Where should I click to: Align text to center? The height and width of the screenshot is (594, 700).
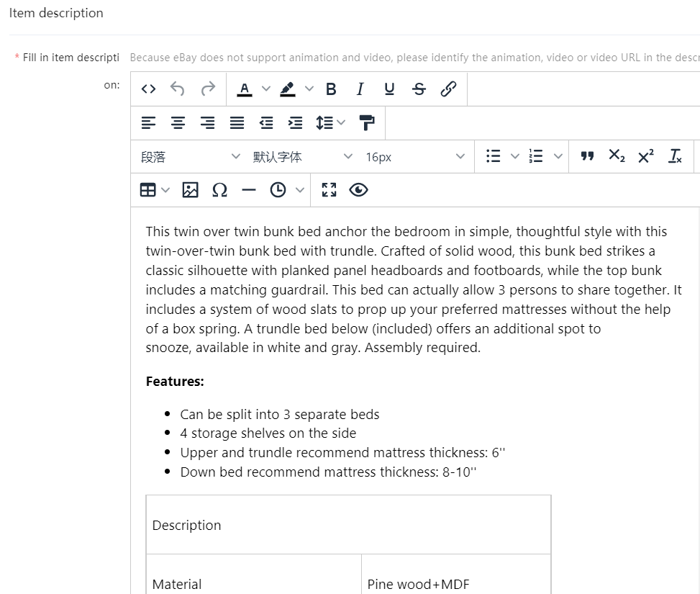click(x=178, y=123)
